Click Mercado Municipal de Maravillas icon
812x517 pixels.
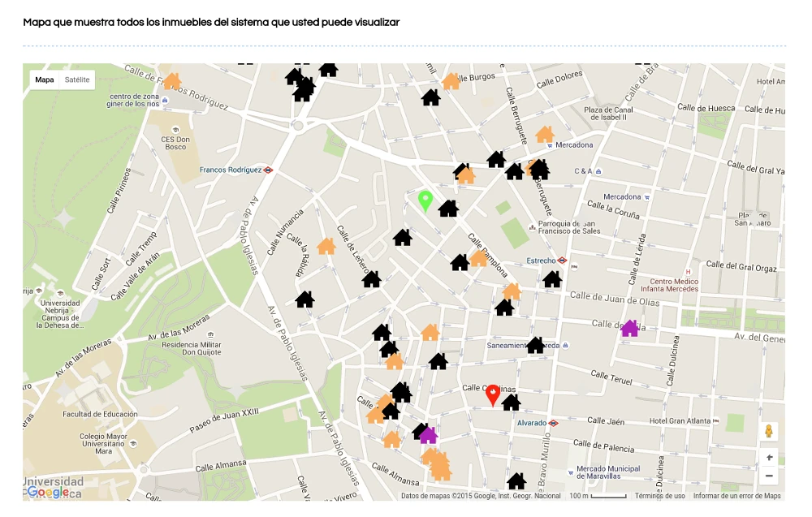click(571, 472)
